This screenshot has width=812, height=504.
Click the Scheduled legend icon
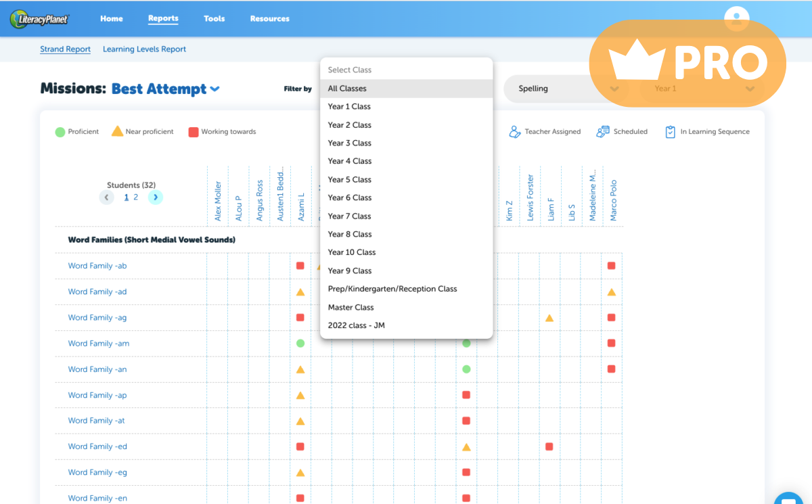[x=603, y=132]
